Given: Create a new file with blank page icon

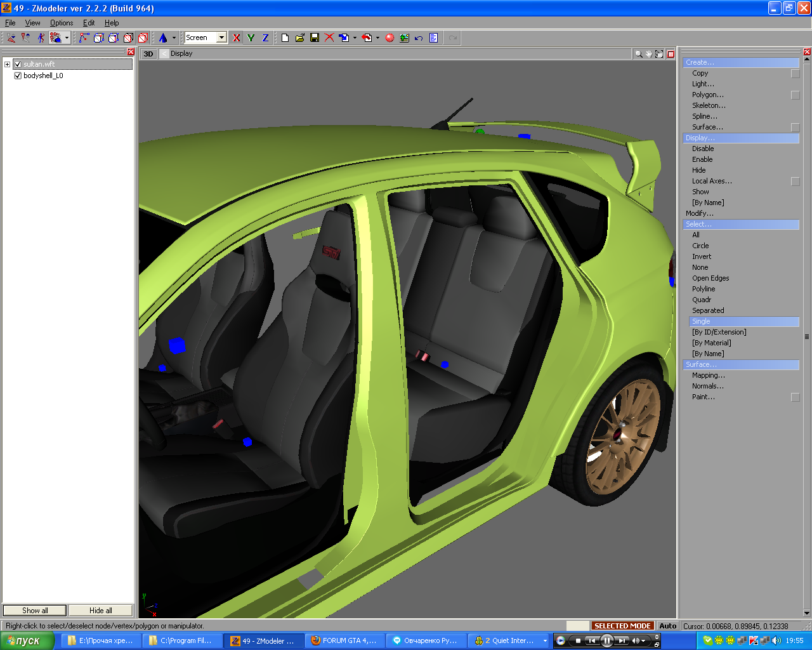Looking at the screenshot, I should (x=285, y=38).
